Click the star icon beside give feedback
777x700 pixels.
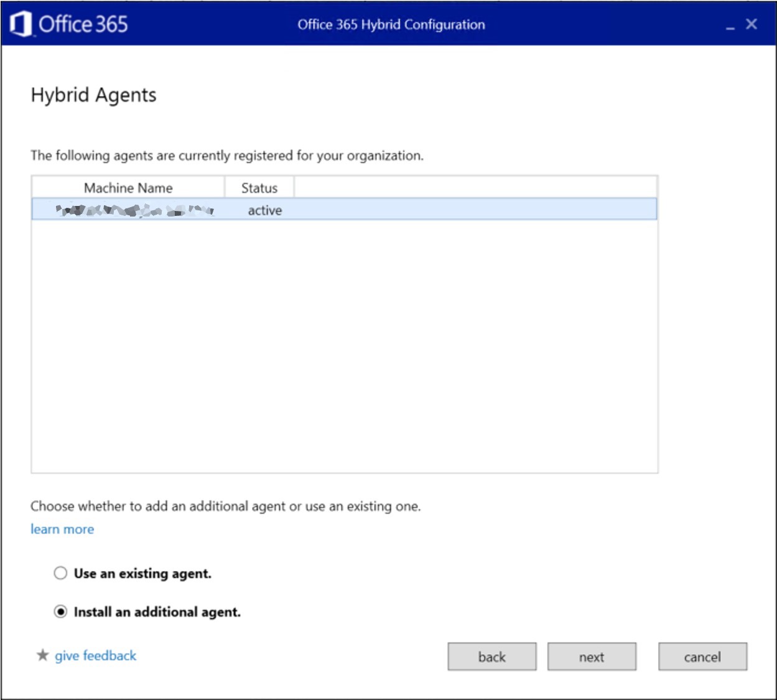[42, 655]
